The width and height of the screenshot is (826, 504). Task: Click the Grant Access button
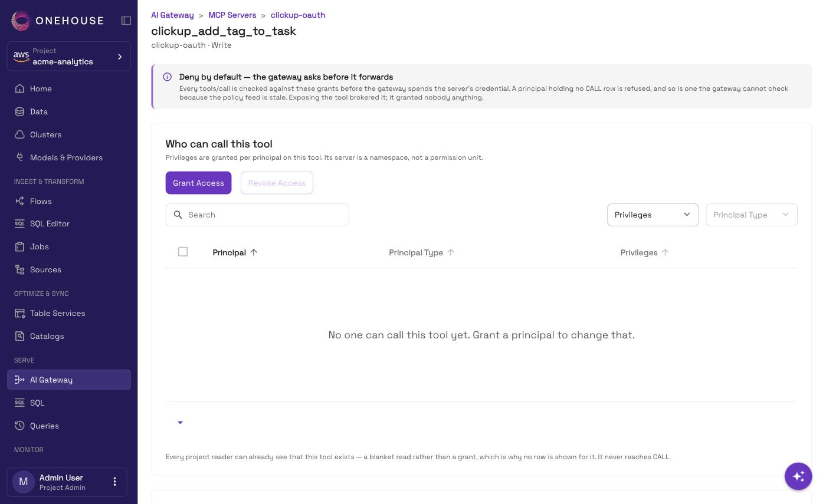pos(198,183)
